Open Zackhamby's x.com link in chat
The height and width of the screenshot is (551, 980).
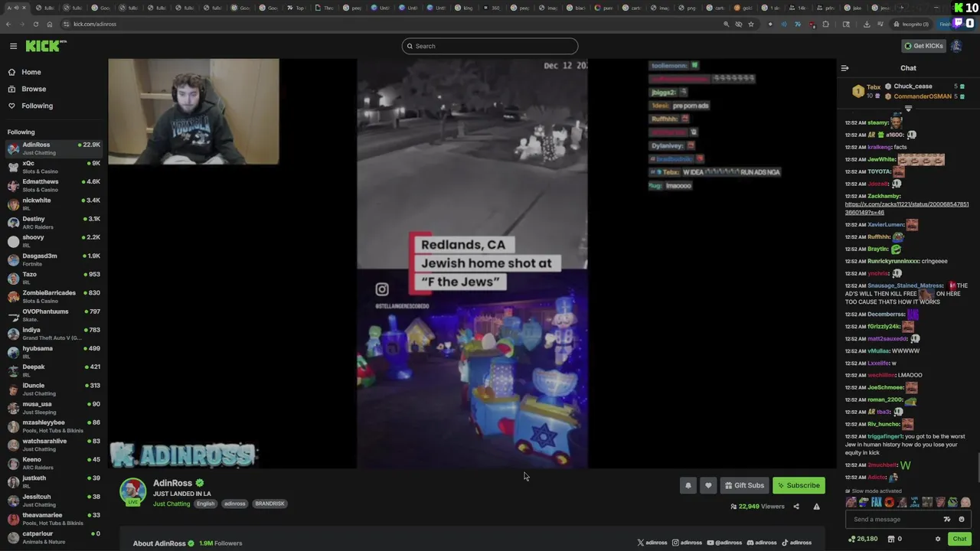[x=906, y=208]
